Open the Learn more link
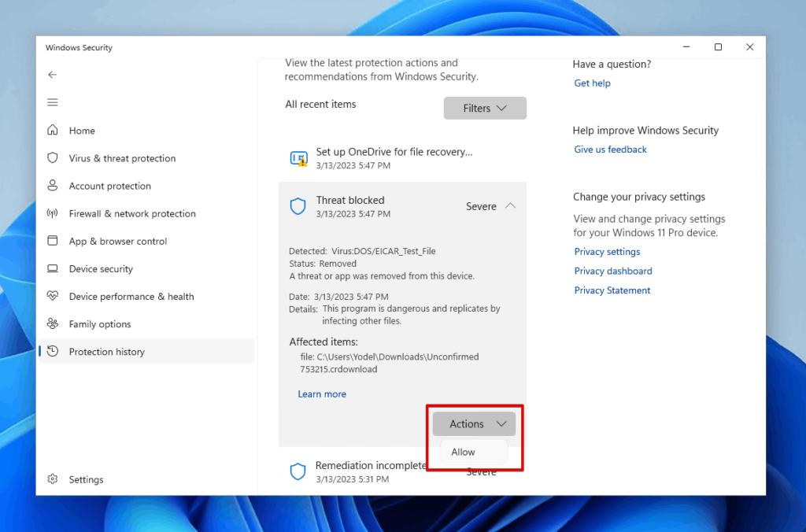The height and width of the screenshot is (532, 806). [322, 393]
